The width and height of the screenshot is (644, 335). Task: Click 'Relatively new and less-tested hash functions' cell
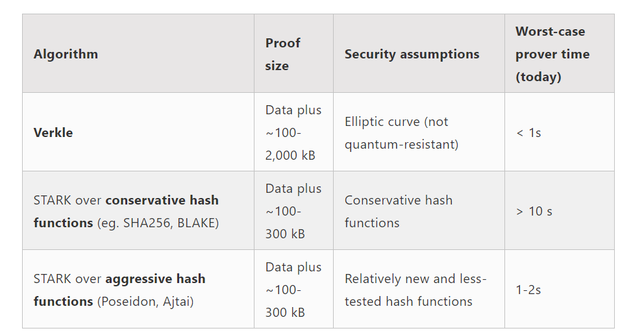pyautogui.click(x=419, y=289)
